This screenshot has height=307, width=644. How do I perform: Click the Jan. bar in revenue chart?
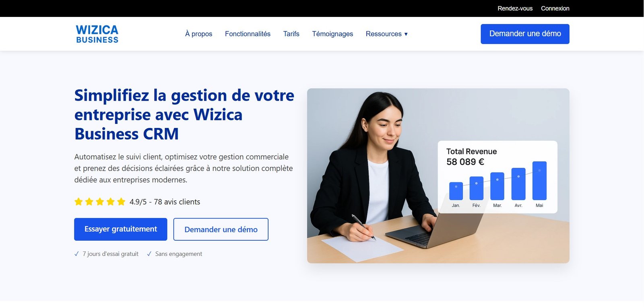pos(456,191)
